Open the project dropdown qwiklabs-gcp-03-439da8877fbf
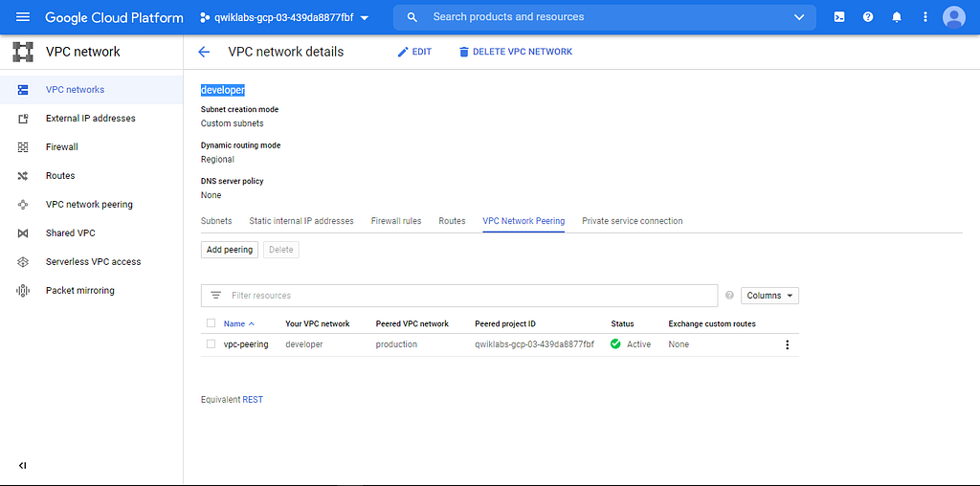 click(x=284, y=17)
